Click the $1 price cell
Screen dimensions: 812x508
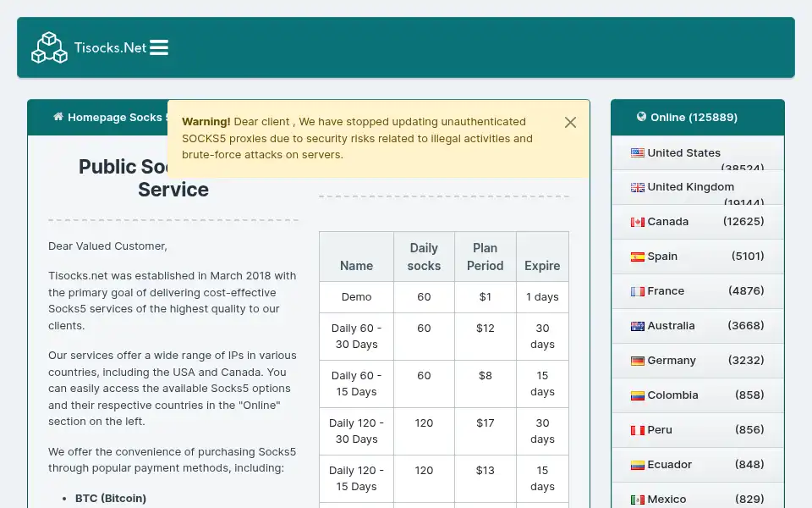485,297
